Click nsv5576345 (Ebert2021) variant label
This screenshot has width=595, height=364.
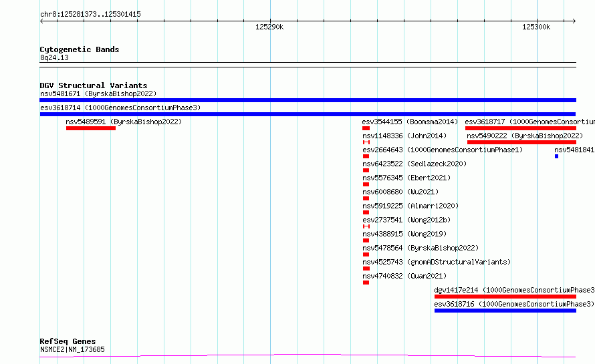coord(406,178)
